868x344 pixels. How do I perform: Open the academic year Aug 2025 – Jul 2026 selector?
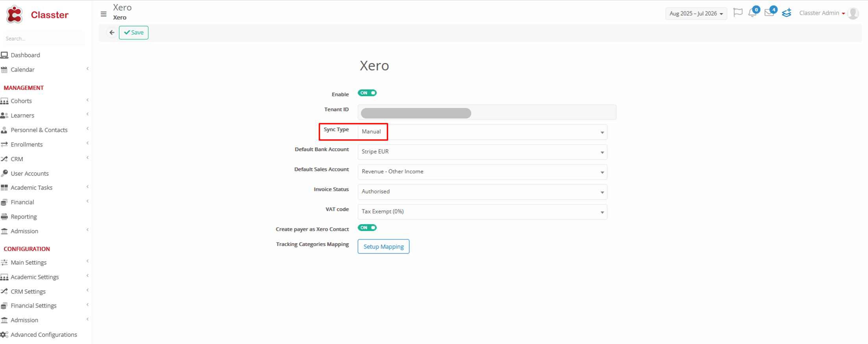click(x=696, y=13)
